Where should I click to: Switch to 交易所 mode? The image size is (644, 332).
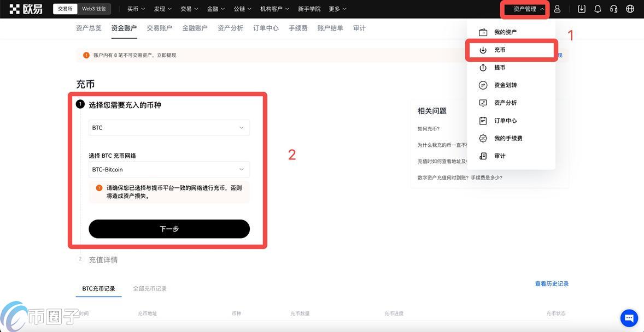[x=65, y=9]
